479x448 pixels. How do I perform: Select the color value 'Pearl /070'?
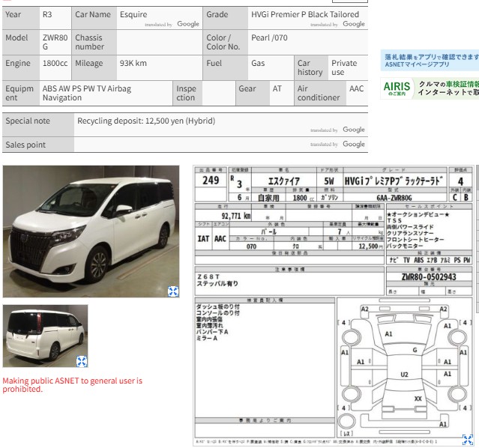tap(269, 37)
